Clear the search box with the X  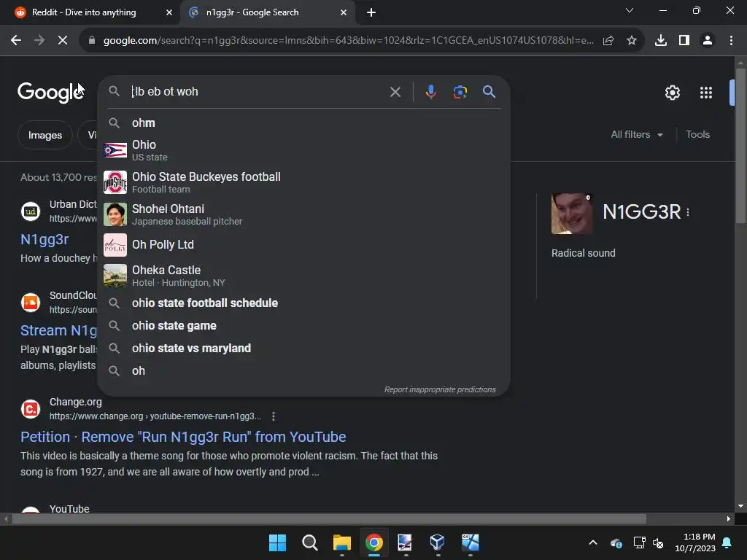[x=395, y=92]
